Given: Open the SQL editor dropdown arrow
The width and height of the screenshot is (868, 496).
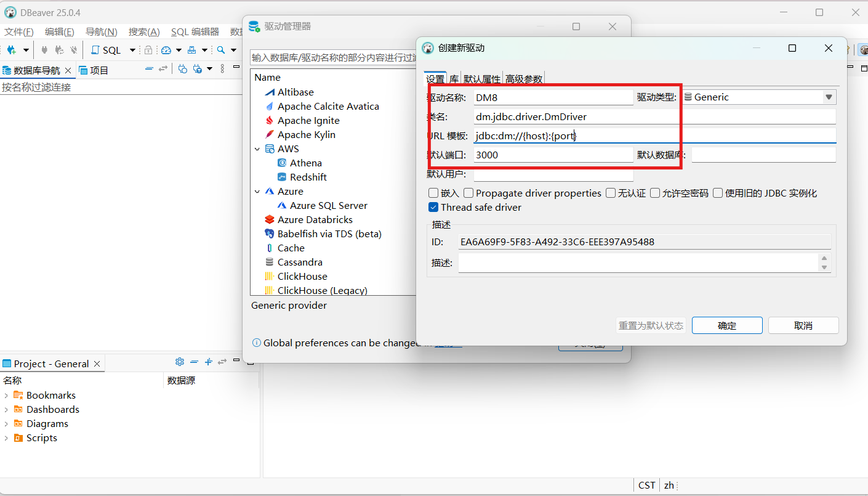Looking at the screenshot, I should 132,50.
